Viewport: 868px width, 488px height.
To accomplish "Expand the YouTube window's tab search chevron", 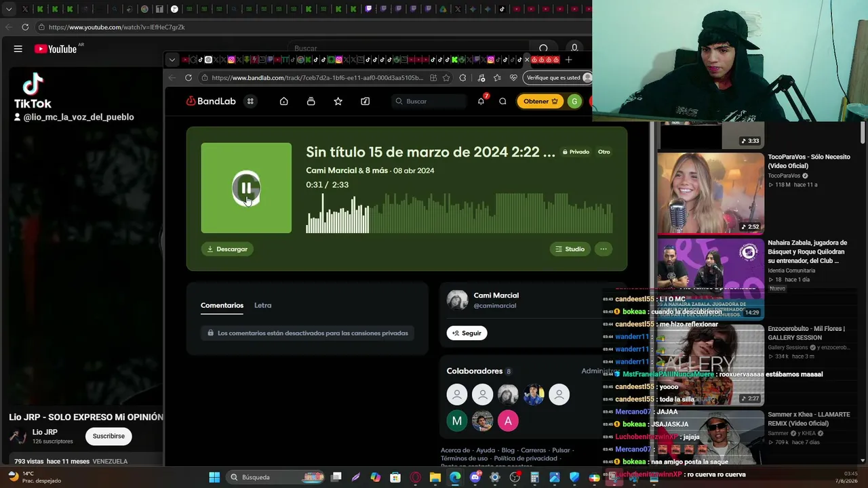I will coord(9,9).
